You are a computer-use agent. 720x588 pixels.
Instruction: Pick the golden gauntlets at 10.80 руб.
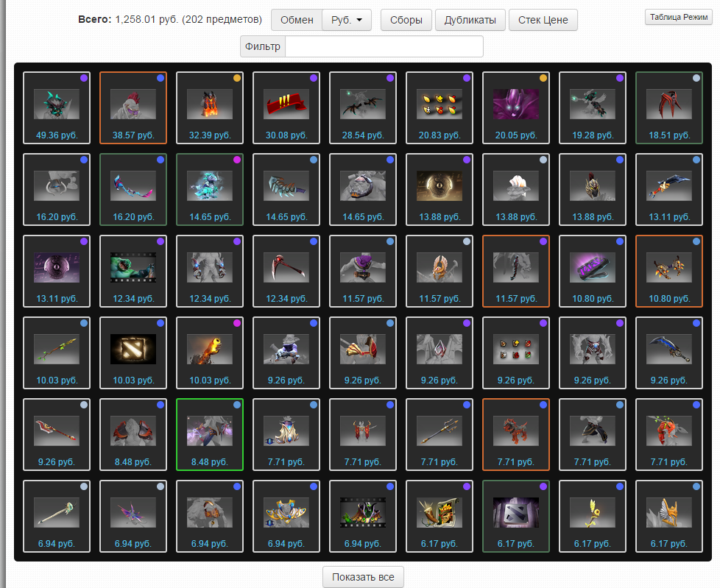coord(669,272)
